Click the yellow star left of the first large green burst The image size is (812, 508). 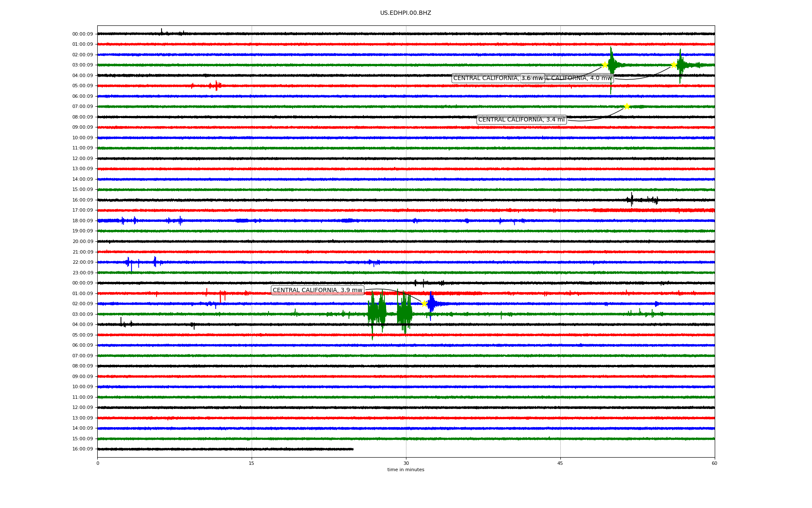click(605, 65)
